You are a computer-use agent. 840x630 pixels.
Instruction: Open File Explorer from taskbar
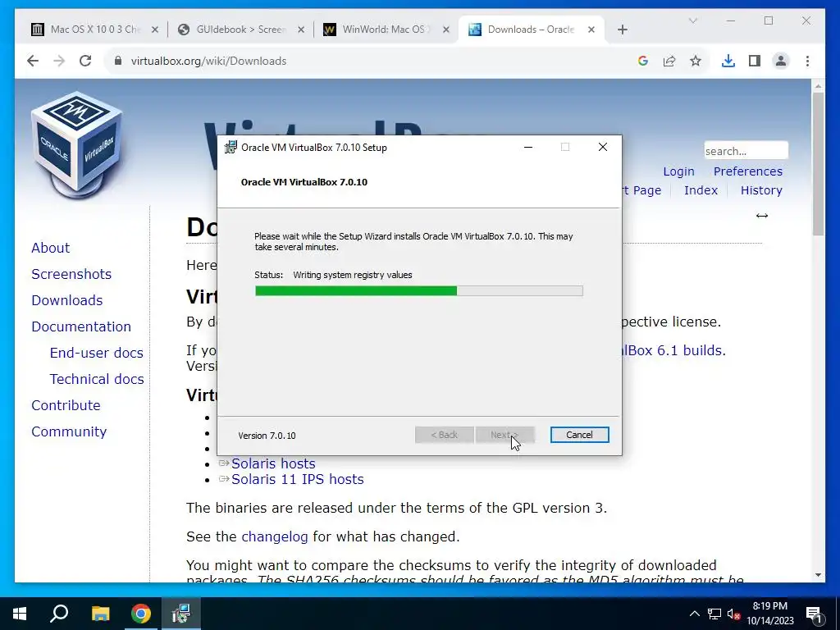click(x=100, y=614)
